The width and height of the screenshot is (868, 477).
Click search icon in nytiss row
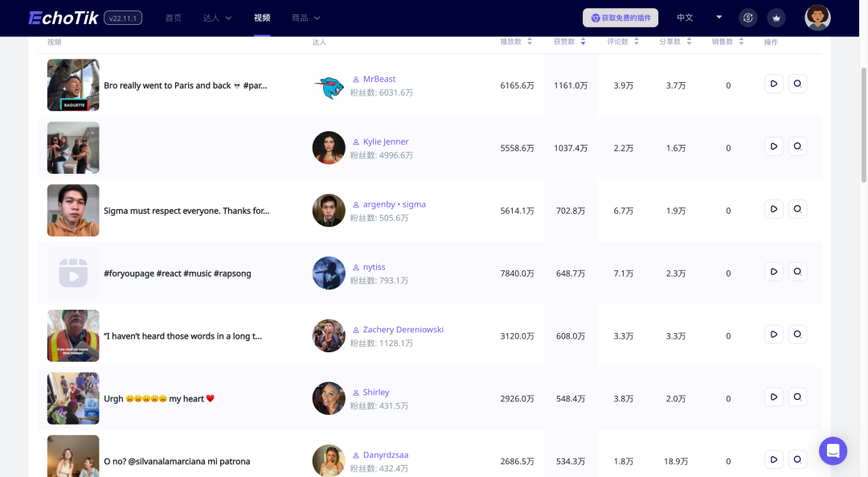point(797,271)
